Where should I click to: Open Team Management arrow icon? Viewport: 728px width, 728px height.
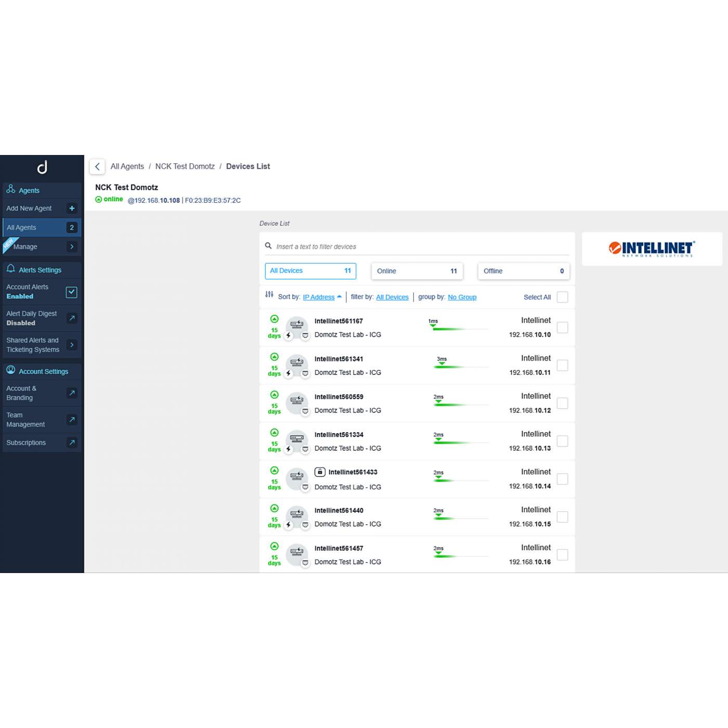pos(72,420)
